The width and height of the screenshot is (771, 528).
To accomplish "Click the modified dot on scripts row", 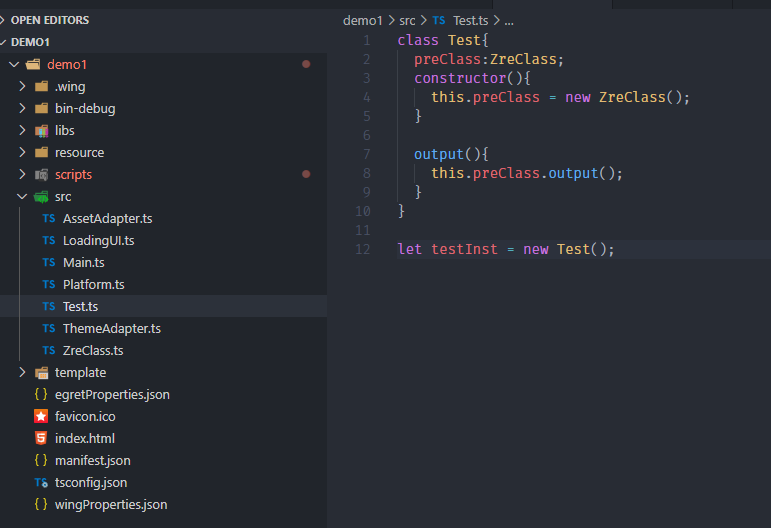I will 306,174.
